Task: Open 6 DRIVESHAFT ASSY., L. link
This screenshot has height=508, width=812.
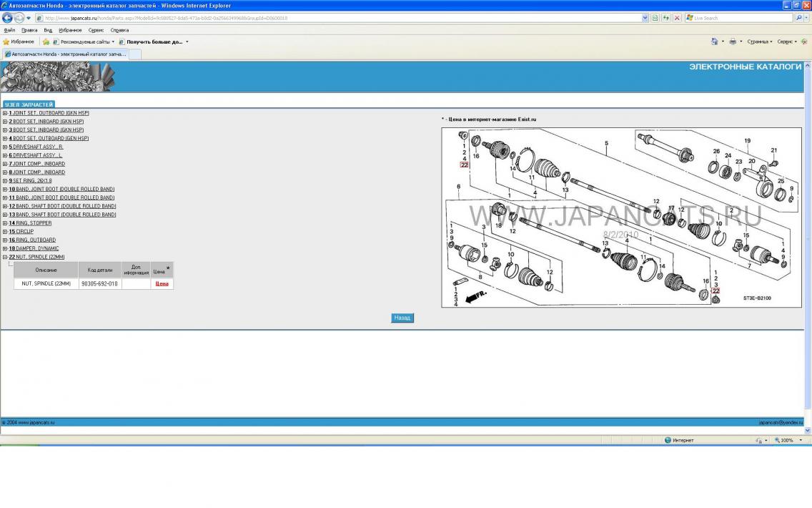Action: coord(36,155)
